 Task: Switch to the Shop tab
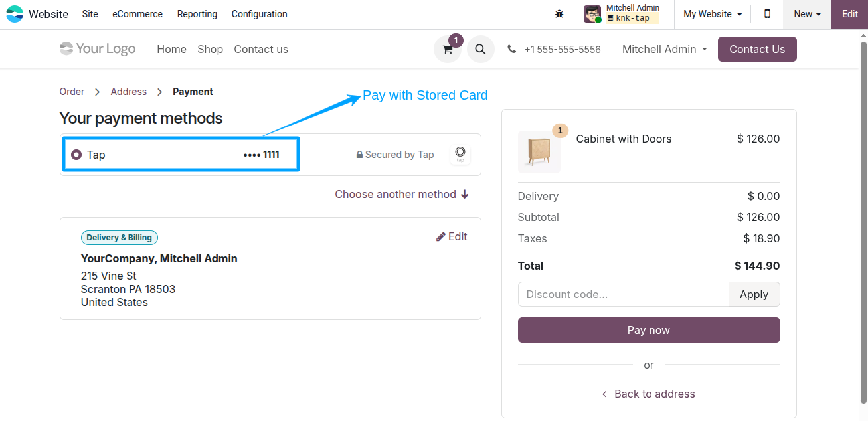click(210, 49)
